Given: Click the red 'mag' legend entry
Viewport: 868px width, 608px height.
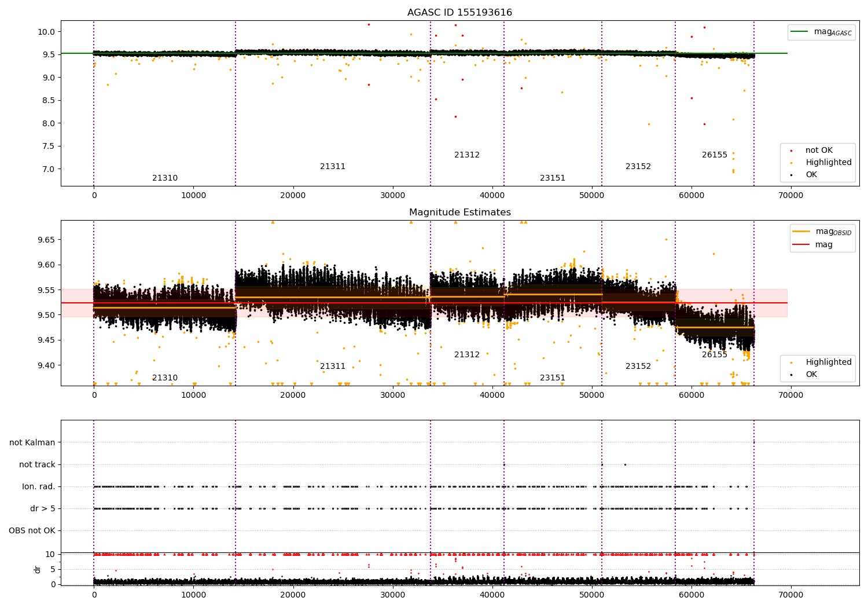Looking at the screenshot, I should pyautogui.click(x=812, y=244).
